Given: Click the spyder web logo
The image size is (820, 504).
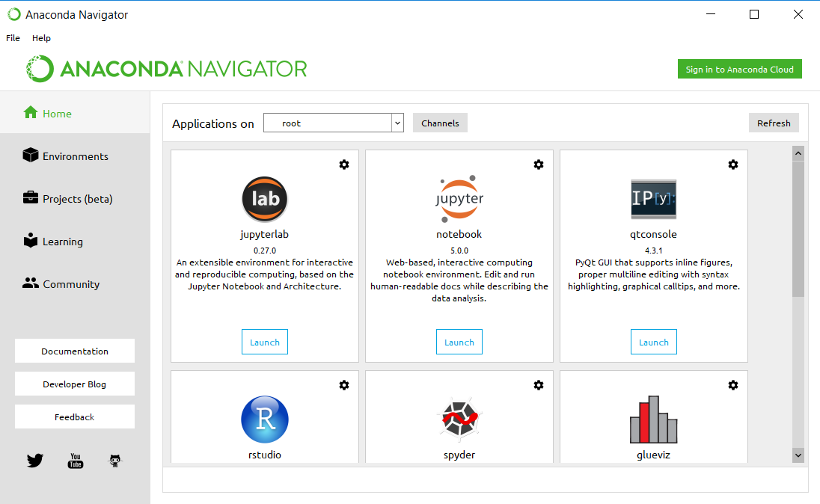Looking at the screenshot, I should (x=459, y=418).
